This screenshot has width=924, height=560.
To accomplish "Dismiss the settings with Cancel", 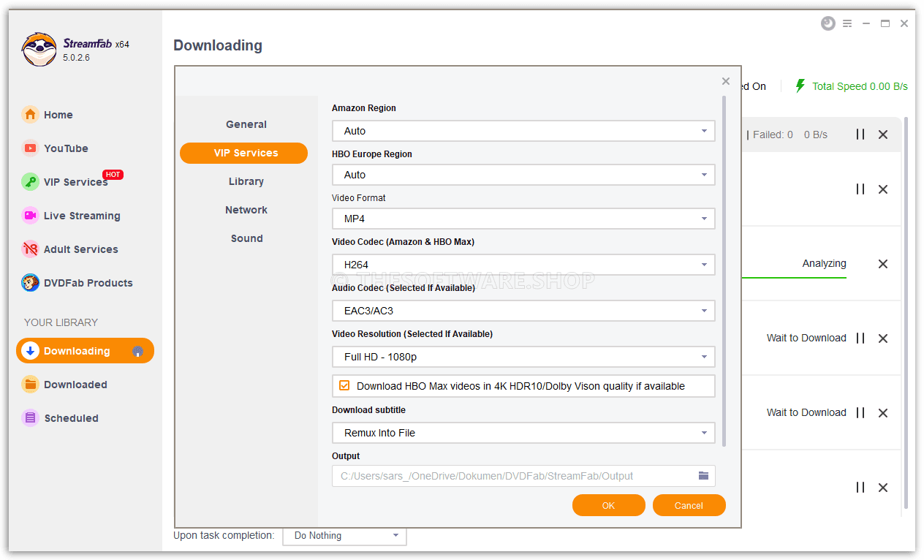I will [x=689, y=505].
